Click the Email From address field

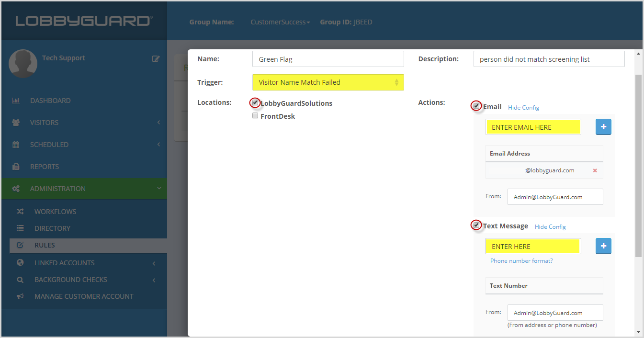pos(555,197)
